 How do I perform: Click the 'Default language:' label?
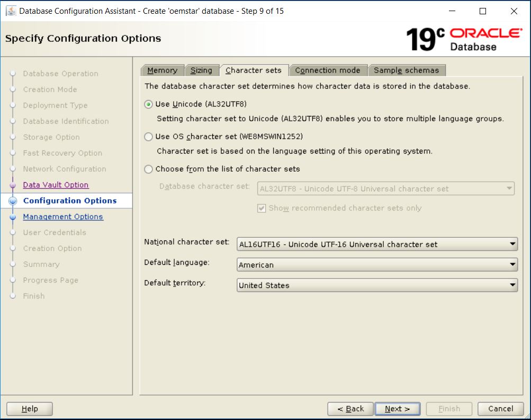tap(177, 263)
